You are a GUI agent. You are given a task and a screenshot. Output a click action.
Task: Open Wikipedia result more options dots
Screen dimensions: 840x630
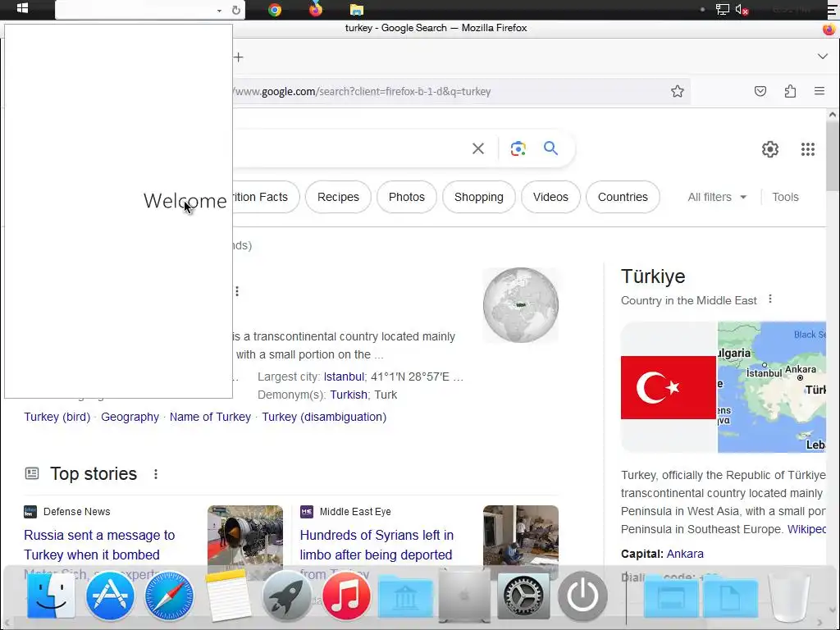pos(237,291)
